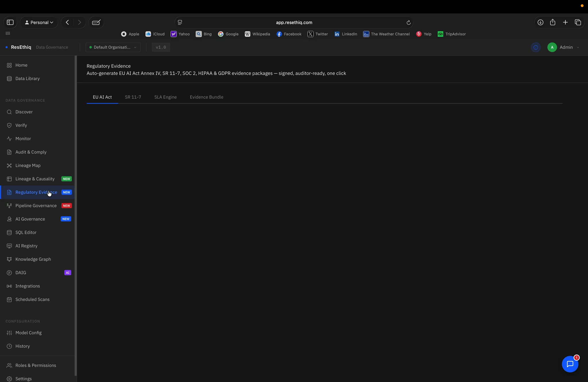The image size is (588, 382).
Task: Open the Home dashboard icon in sidebar
Action: [x=9, y=65]
